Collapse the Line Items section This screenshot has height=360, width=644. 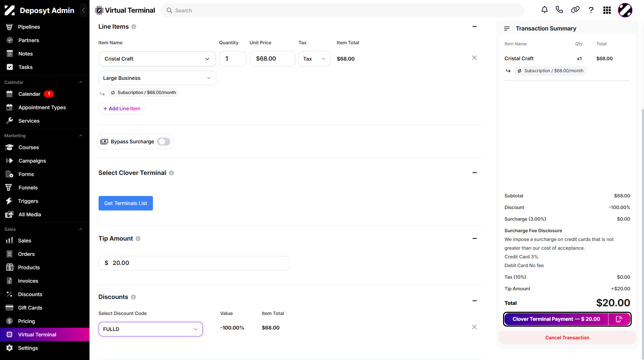click(475, 26)
